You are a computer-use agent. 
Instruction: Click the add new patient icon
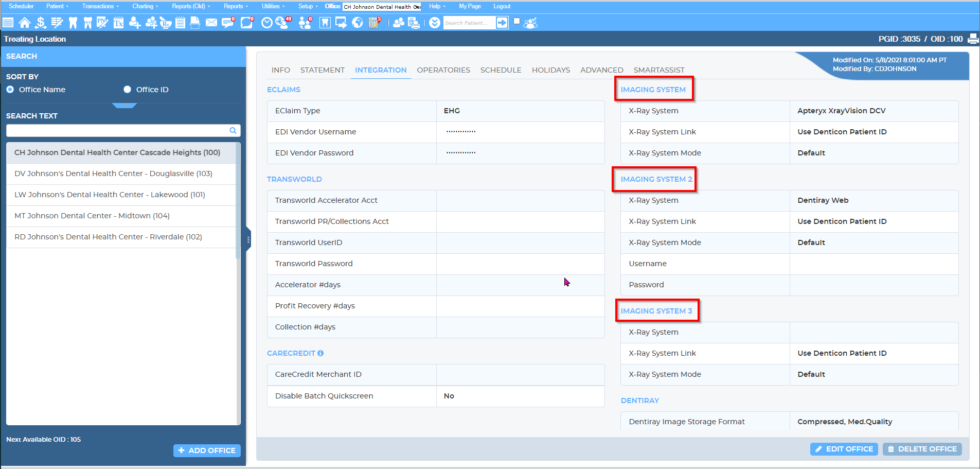(x=135, y=23)
